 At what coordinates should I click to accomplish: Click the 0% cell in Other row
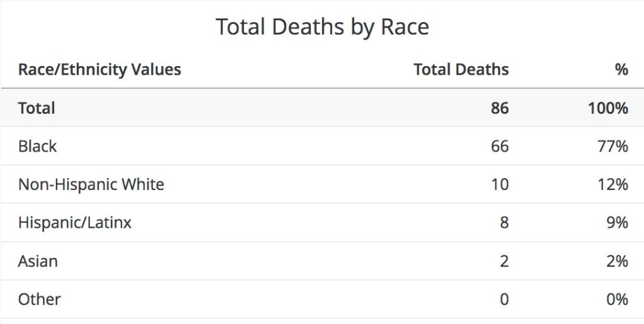[617, 299]
